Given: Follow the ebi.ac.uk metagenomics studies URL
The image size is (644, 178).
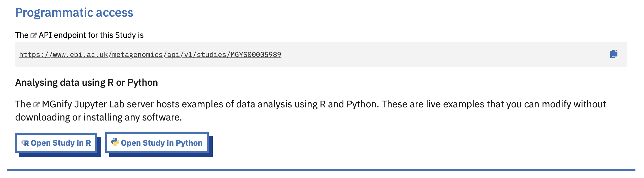Looking at the screenshot, I should coord(150,54).
